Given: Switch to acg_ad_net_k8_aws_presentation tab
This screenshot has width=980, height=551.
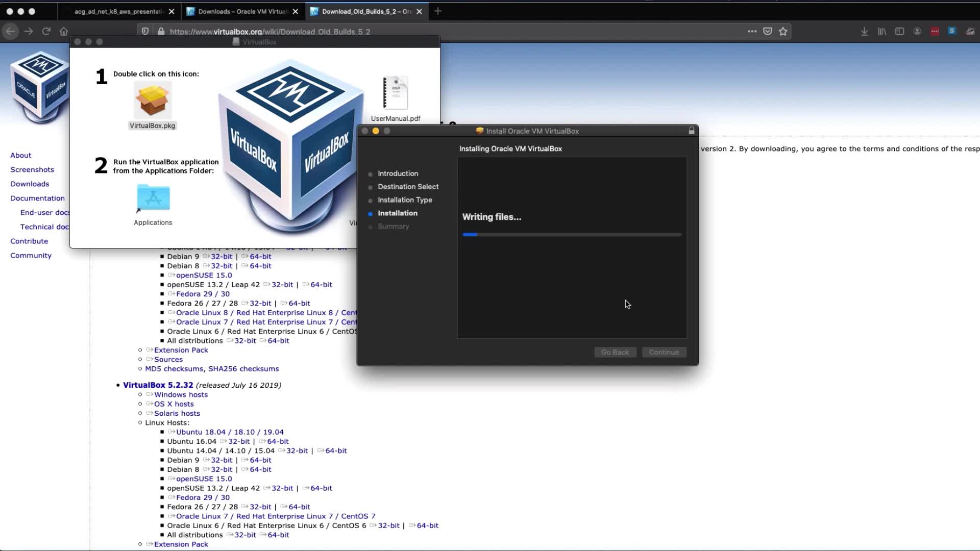Looking at the screenshot, I should pyautogui.click(x=118, y=11).
